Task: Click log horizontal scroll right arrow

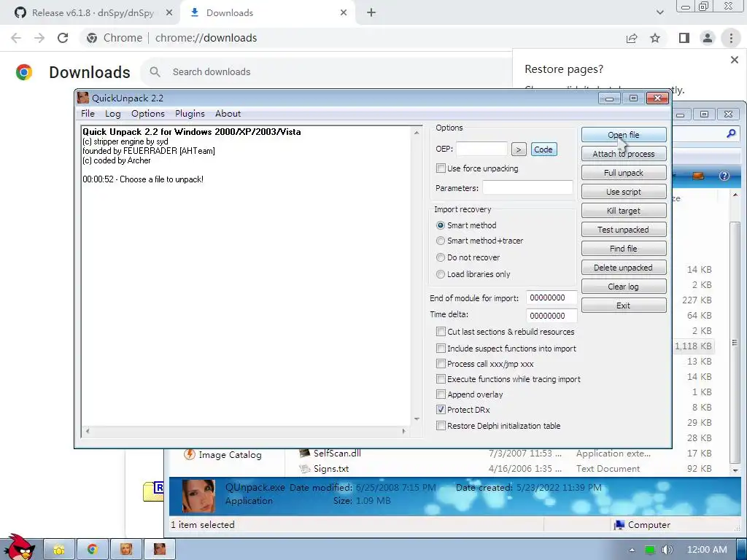Action: click(x=404, y=431)
